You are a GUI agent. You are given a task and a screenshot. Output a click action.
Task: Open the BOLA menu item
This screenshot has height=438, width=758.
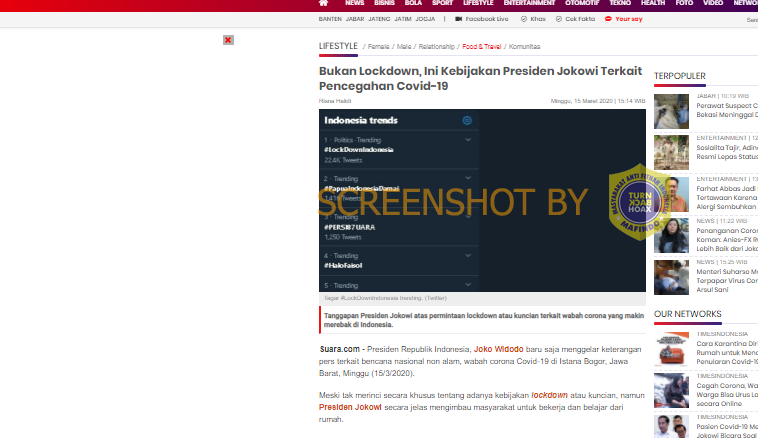tap(413, 3)
